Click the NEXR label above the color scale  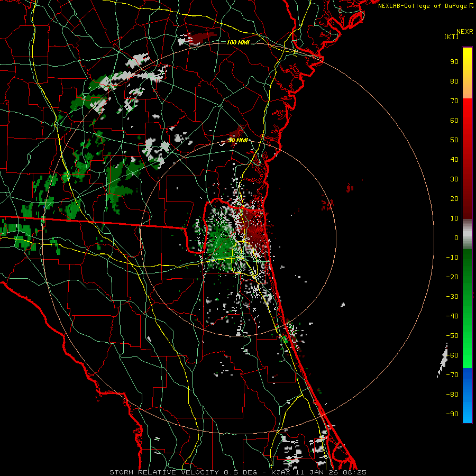pos(465,32)
